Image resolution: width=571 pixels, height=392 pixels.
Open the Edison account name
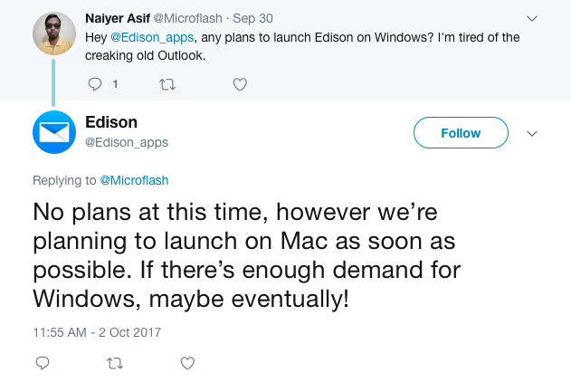pyautogui.click(x=111, y=122)
